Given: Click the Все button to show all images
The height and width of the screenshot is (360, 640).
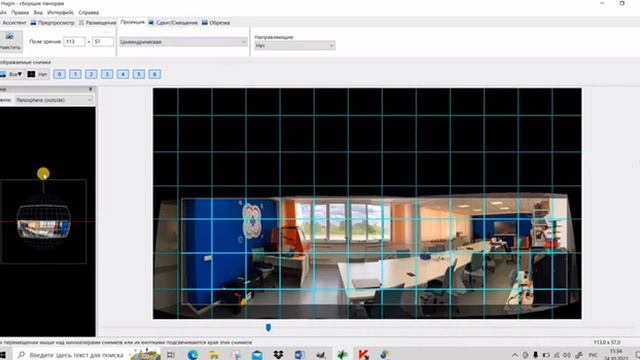Looking at the screenshot, I should coord(11,74).
